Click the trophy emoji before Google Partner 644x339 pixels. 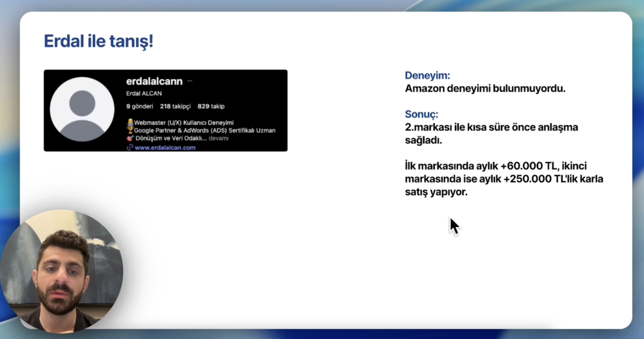(x=130, y=130)
